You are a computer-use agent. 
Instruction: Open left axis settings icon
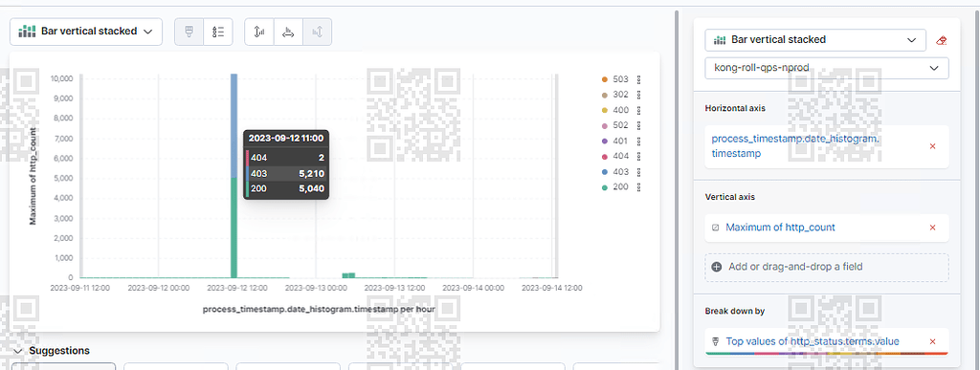[259, 32]
